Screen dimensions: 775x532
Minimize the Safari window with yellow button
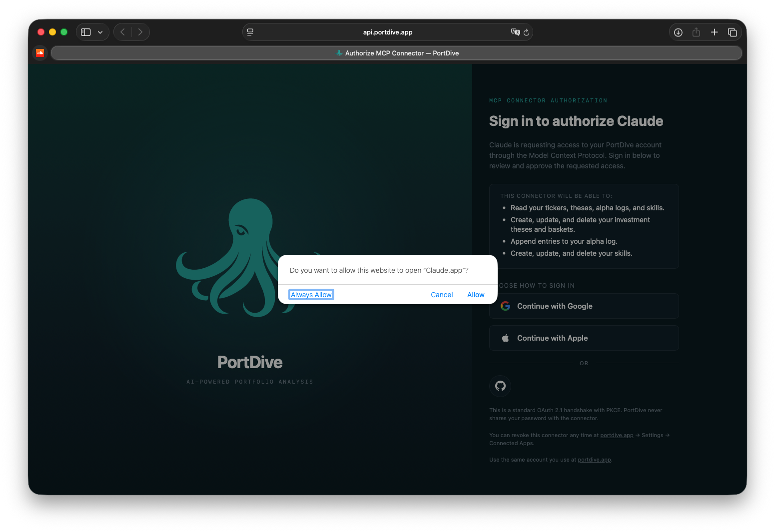52,32
